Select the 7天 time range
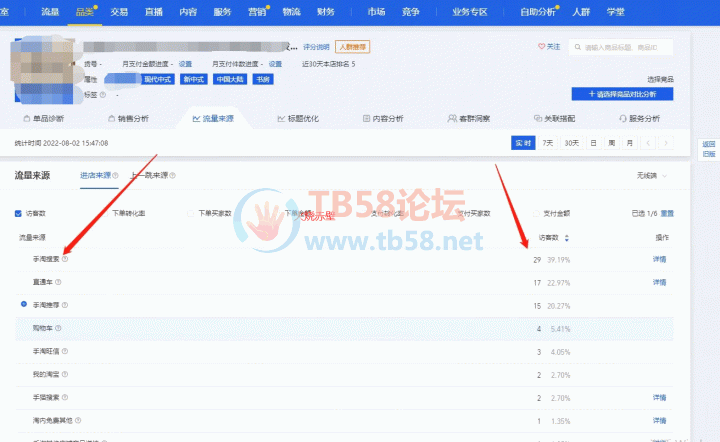Screen dimensions: 720x442 547,143
